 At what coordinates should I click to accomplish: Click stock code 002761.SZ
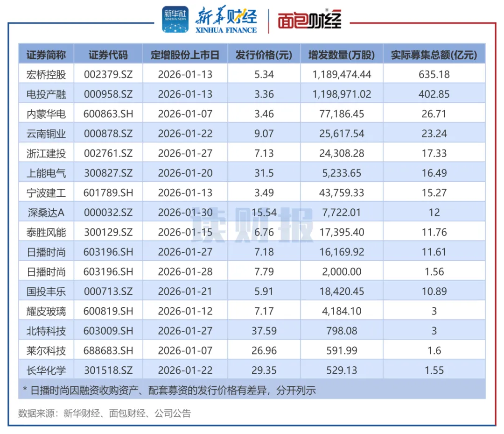click(108, 153)
